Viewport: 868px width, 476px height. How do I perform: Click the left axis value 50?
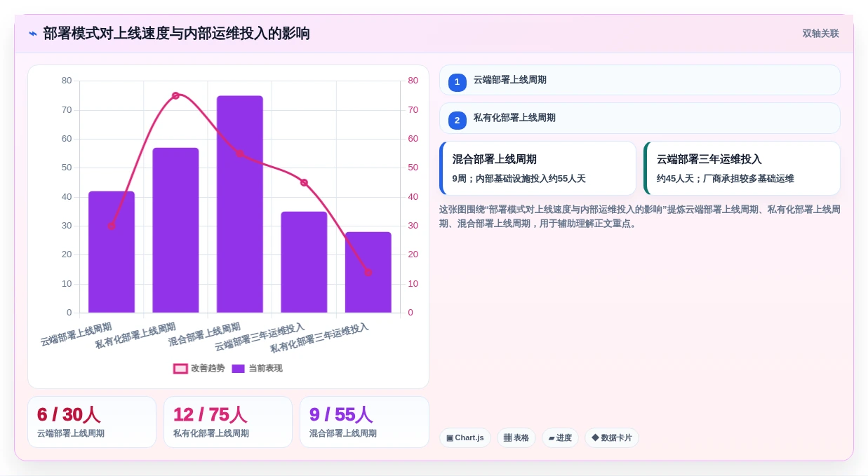click(67, 168)
